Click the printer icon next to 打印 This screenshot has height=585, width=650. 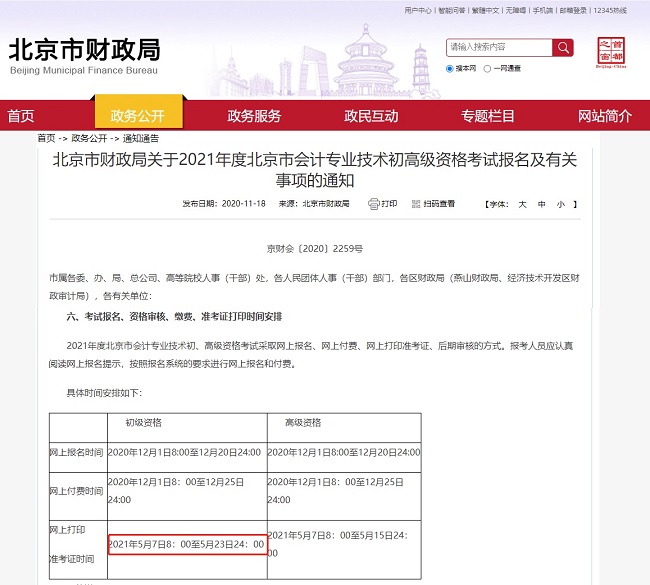pyautogui.click(x=374, y=204)
